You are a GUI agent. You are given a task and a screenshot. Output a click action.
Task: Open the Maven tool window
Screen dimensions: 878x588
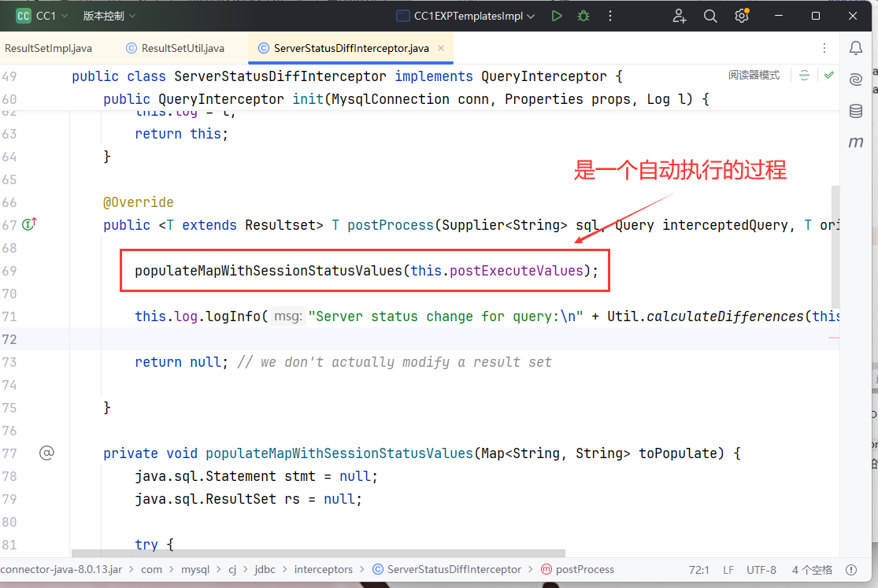[856, 142]
